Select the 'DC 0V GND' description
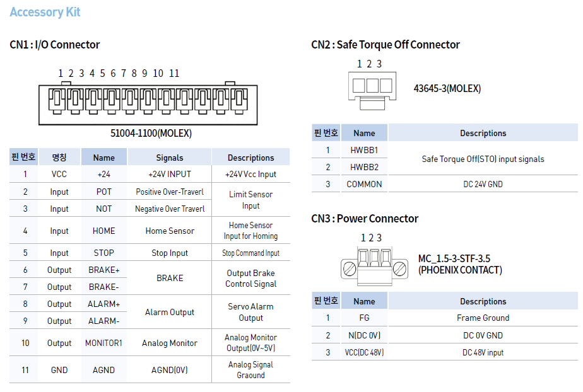The image size is (583, 392). tap(483, 335)
